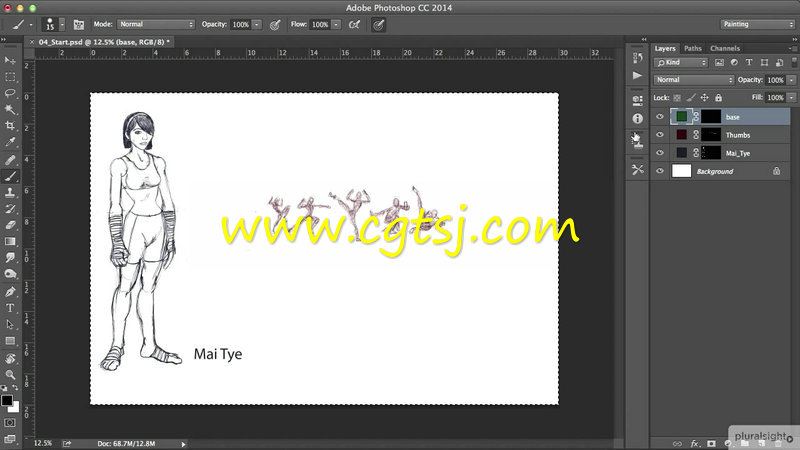Select the Eyedropper tool

click(x=10, y=142)
